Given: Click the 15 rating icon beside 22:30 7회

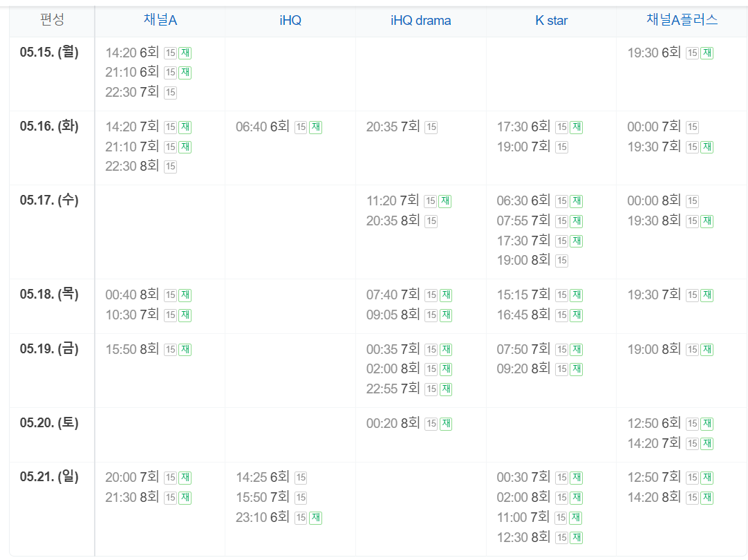Looking at the screenshot, I should click(170, 93).
